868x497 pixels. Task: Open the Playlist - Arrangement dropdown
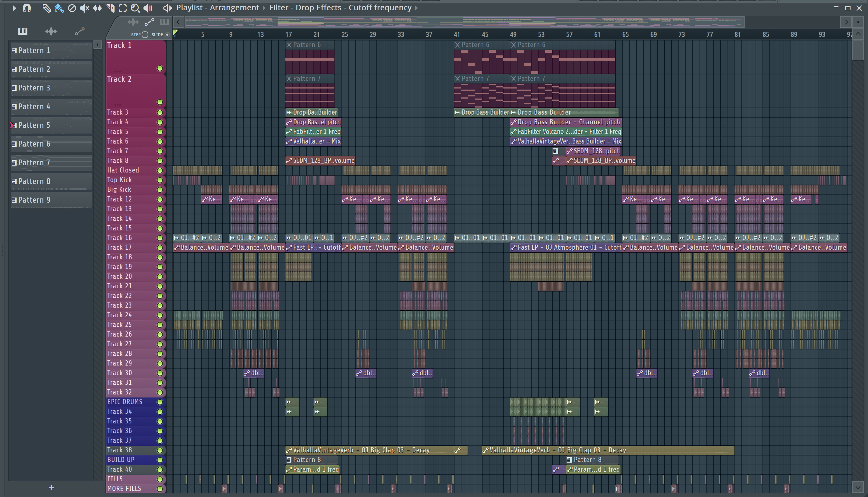click(x=218, y=8)
